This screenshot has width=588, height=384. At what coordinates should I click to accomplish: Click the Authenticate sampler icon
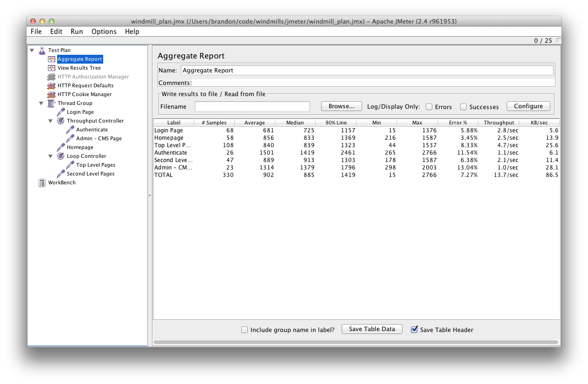tap(69, 130)
